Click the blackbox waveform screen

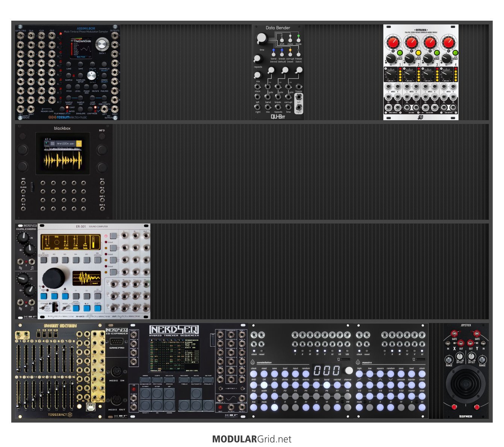point(62,154)
